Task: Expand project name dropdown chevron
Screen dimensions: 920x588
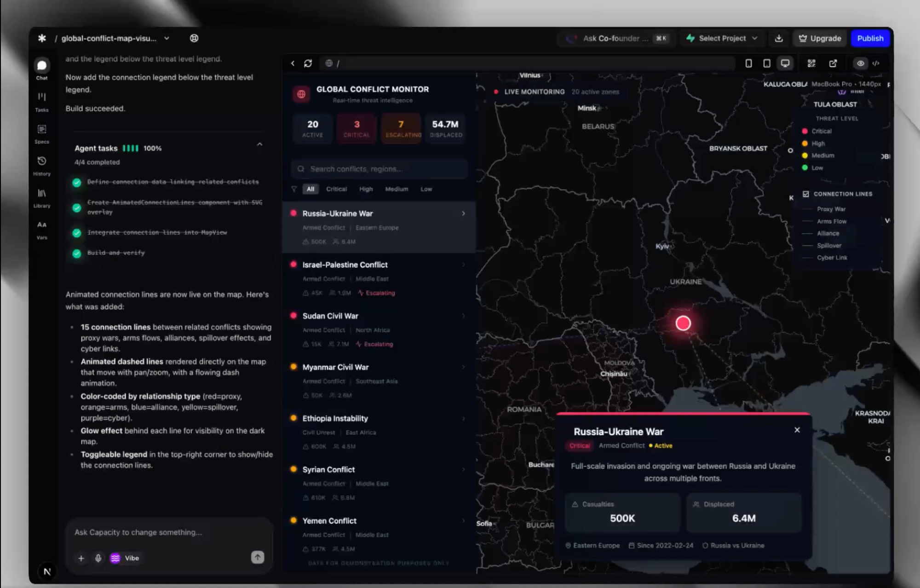Action: click(x=167, y=39)
